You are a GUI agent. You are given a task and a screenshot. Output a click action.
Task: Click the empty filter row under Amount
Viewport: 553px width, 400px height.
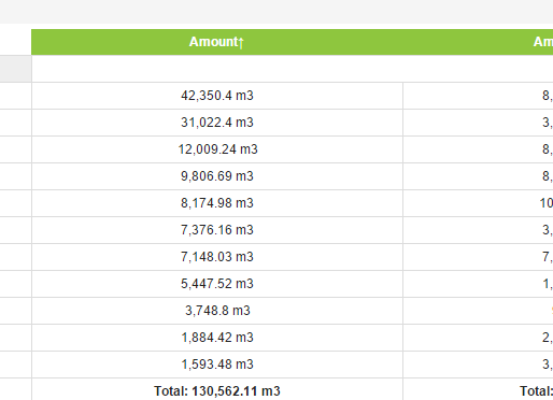[x=292, y=69]
